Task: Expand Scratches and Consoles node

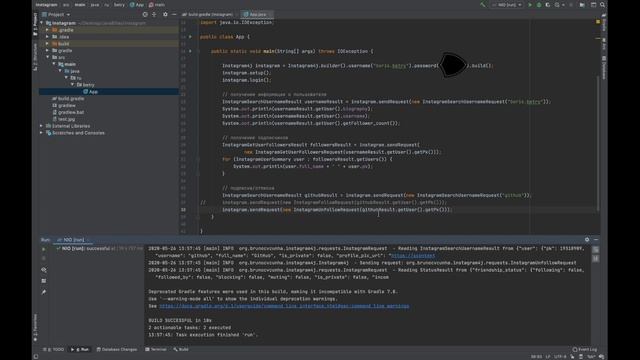Action: 42,133
